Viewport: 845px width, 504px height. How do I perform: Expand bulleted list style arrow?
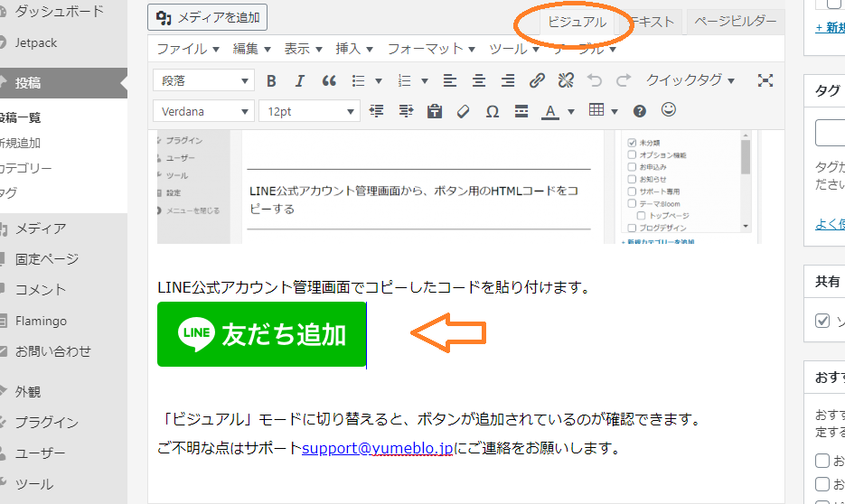(x=379, y=81)
